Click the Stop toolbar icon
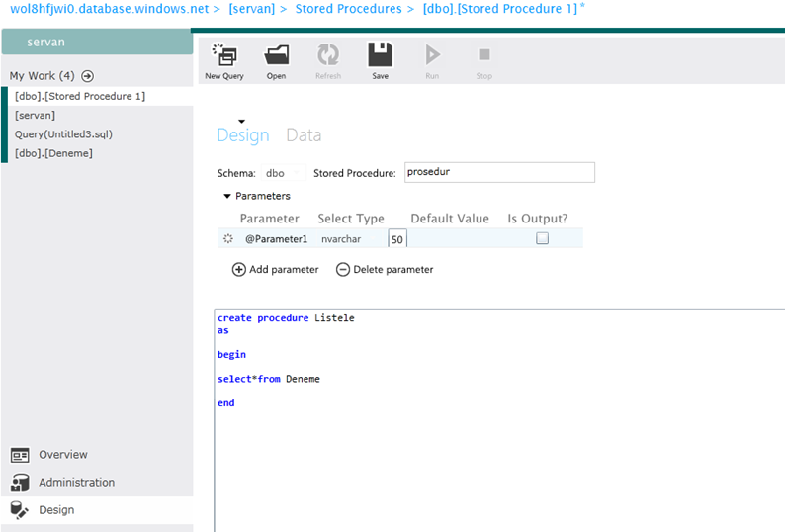The width and height of the screenshot is (785, 532). pos(484,54)
